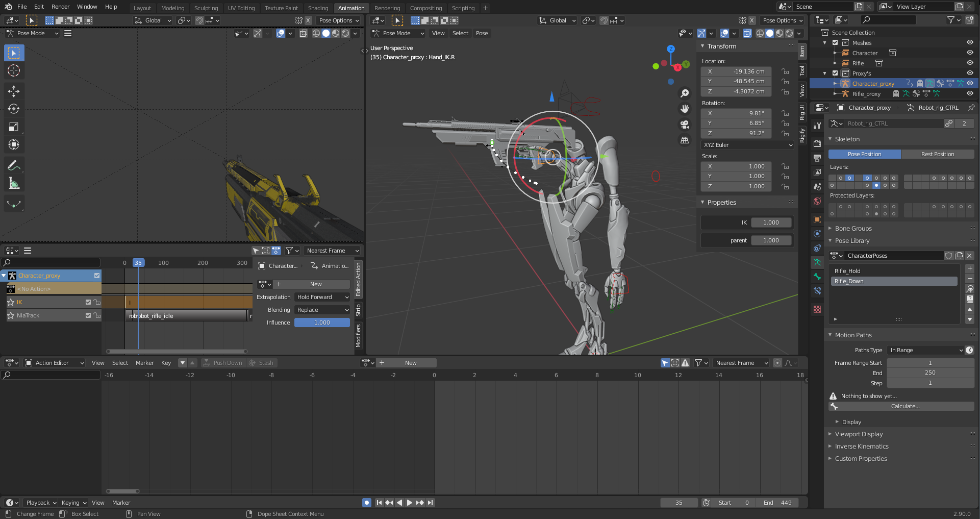Select the Annotate pencil tool
This screenshot has width=980, height=519.
coord(14,165)
